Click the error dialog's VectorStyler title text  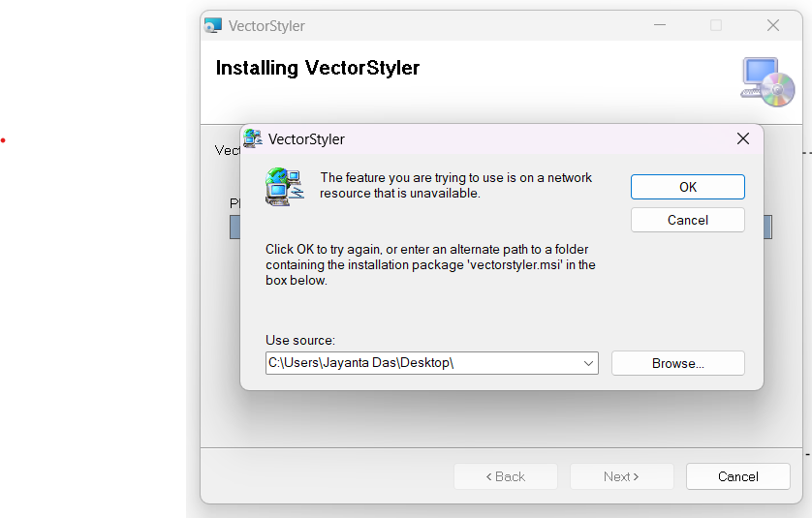coord(306,139)
